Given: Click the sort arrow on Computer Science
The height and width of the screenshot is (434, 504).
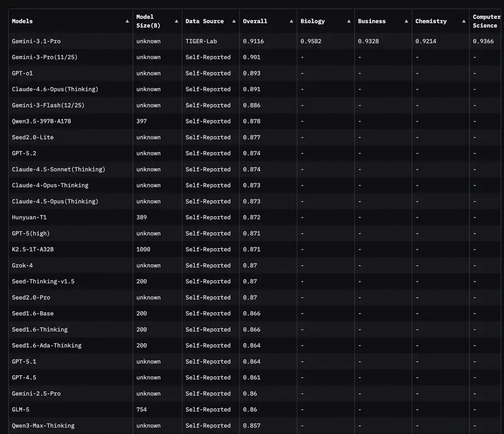Looking at the screenshot, I should [501, 21].
